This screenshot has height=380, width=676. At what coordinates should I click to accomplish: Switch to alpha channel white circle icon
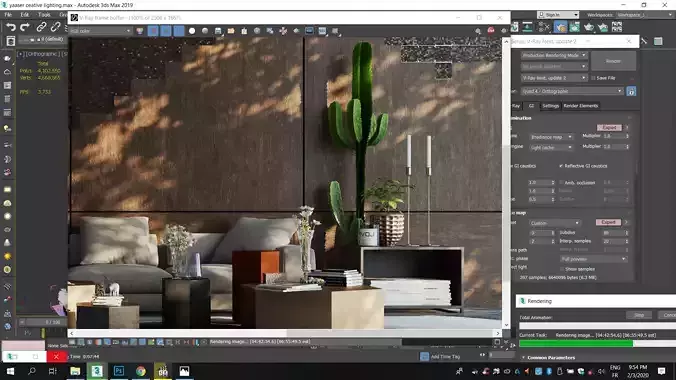point(192,31)
